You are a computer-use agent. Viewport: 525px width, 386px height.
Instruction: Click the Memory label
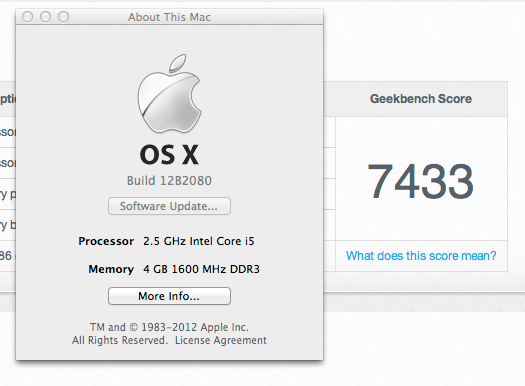(x=111, y=269)
